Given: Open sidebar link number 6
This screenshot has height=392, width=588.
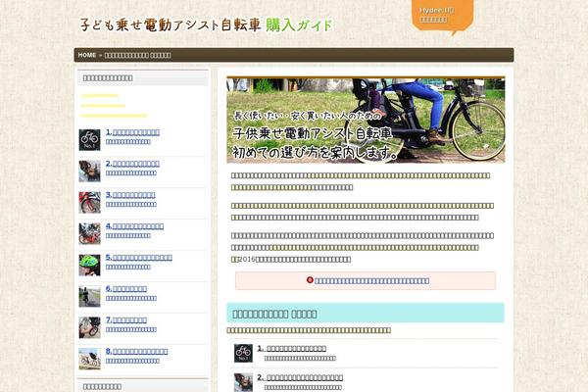Looking at the screenshot, I should coord(126,289).
